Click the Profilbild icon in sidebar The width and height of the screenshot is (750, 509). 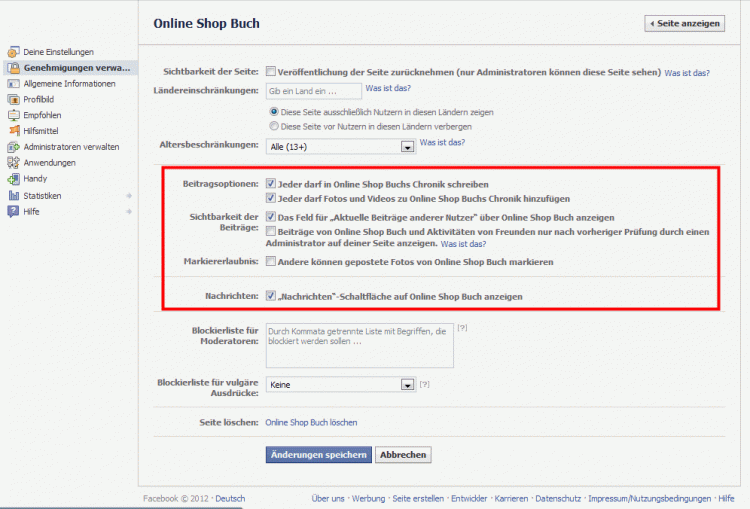(x=13, y=100)
